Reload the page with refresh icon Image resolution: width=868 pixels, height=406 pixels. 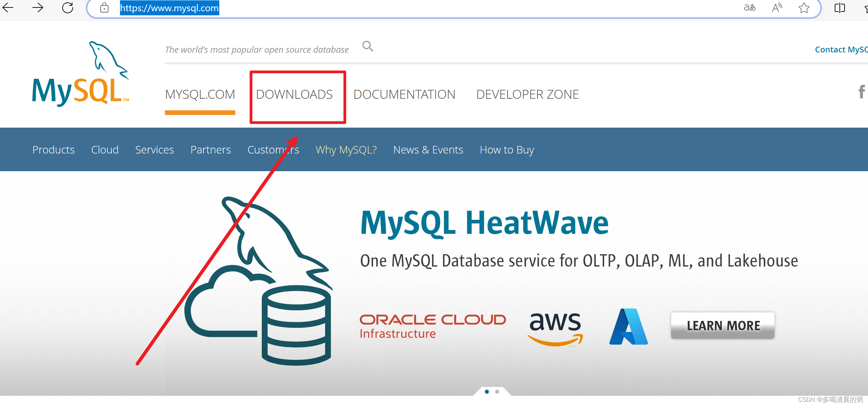68,7
